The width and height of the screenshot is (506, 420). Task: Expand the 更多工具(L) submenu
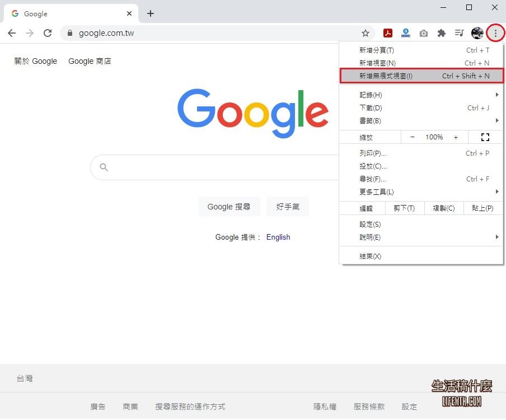pos(421,192)
